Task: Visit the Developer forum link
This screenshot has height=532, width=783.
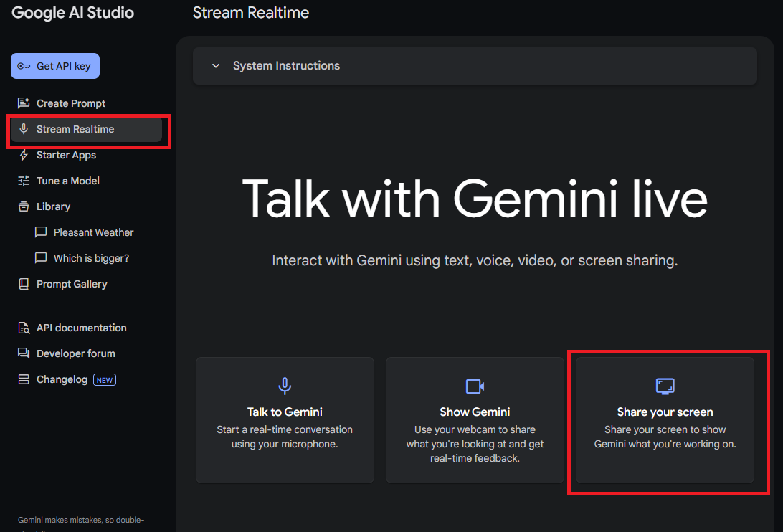Action: coord(86,353)
